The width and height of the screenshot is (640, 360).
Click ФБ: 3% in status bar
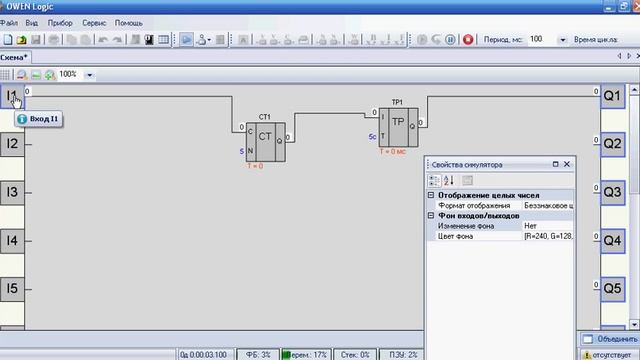258,355
